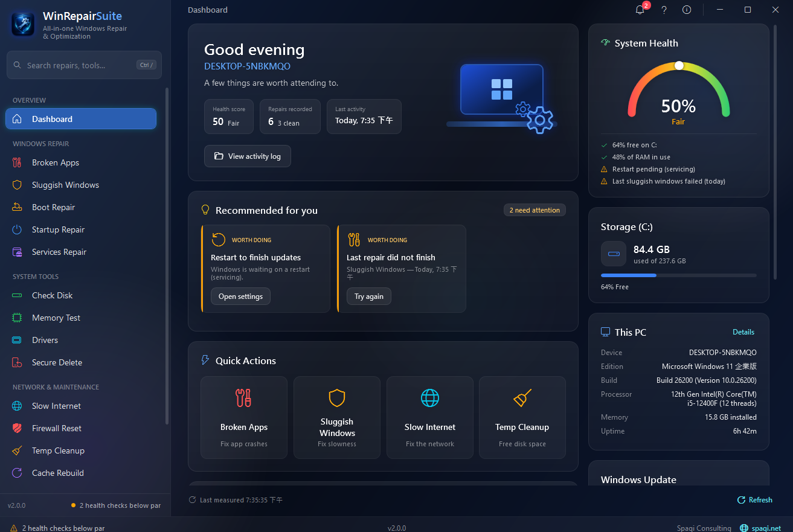Open Broken Apps from the sidebar
793x532 pixels.
pyautogui.click(x=81, y=162)
